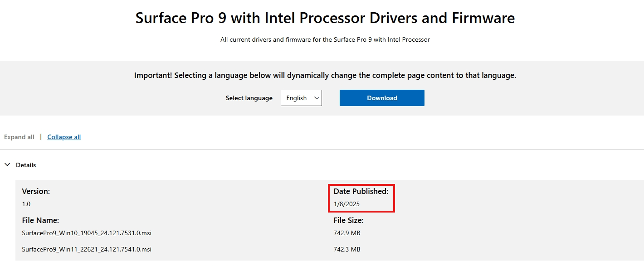This screenshot has height=266, width=644.
Task: Click the Date Published label
Action: pyautogui.click(x=361, y=191)
